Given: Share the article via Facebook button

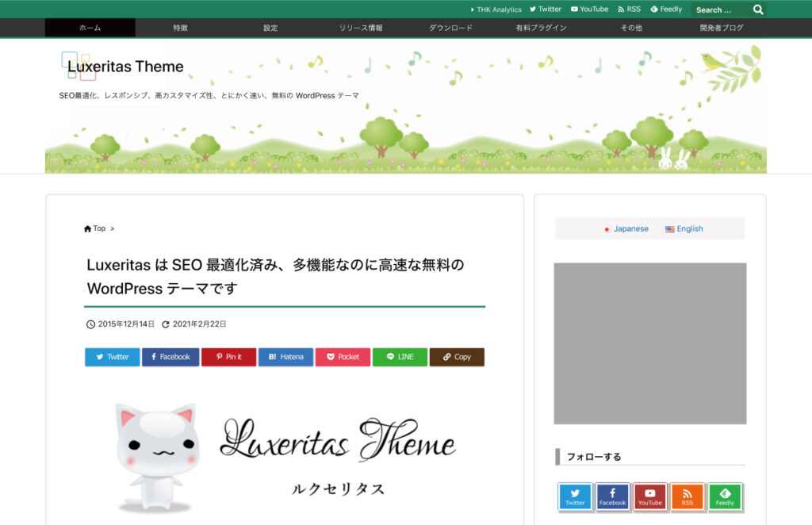Looking at the screenshot, I should click(170, 357).
